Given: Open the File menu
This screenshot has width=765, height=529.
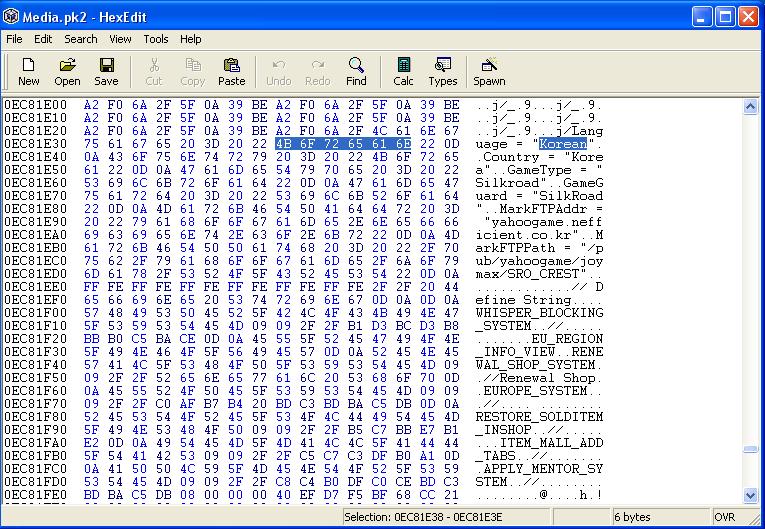Looking at the screenshot, I should pyautogui.click(x=14, y=39).
